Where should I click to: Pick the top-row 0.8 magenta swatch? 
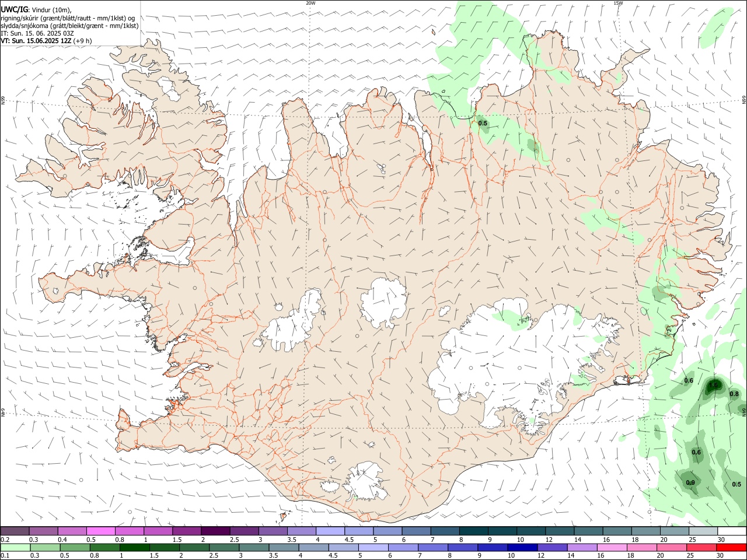point(129,531)
